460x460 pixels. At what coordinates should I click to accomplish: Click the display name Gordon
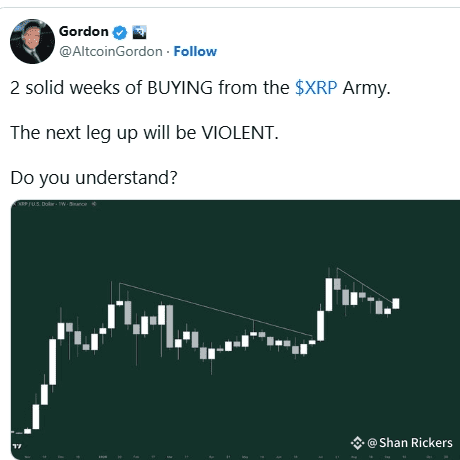(84, 32)
